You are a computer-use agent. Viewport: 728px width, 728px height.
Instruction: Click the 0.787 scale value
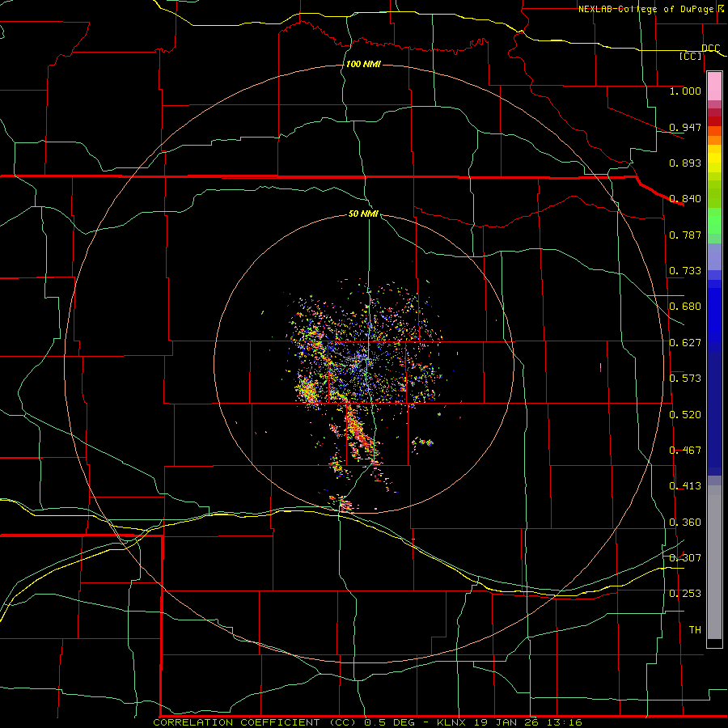685,235
